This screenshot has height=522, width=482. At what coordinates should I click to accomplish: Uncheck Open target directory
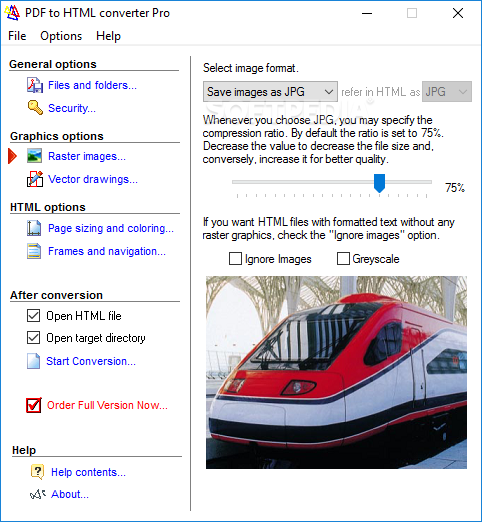point(33,338)
